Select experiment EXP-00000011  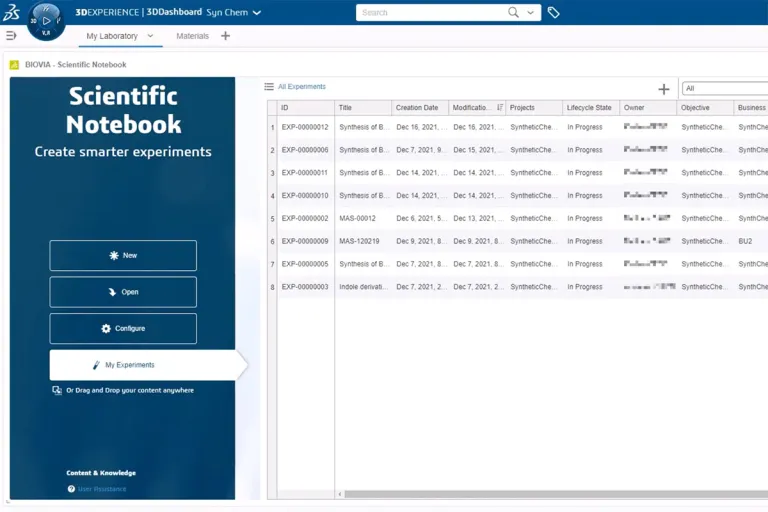click(x=305, y=172)
